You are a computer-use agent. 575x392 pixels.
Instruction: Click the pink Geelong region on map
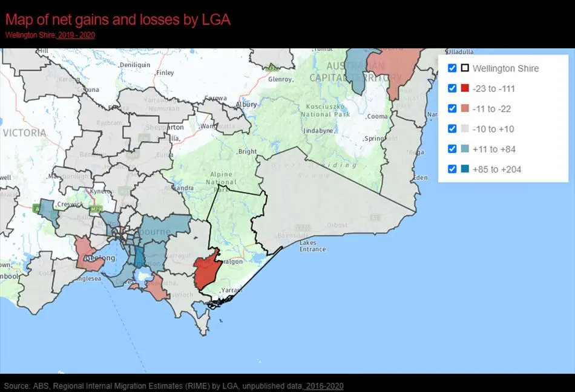click(x=87, y=253)
